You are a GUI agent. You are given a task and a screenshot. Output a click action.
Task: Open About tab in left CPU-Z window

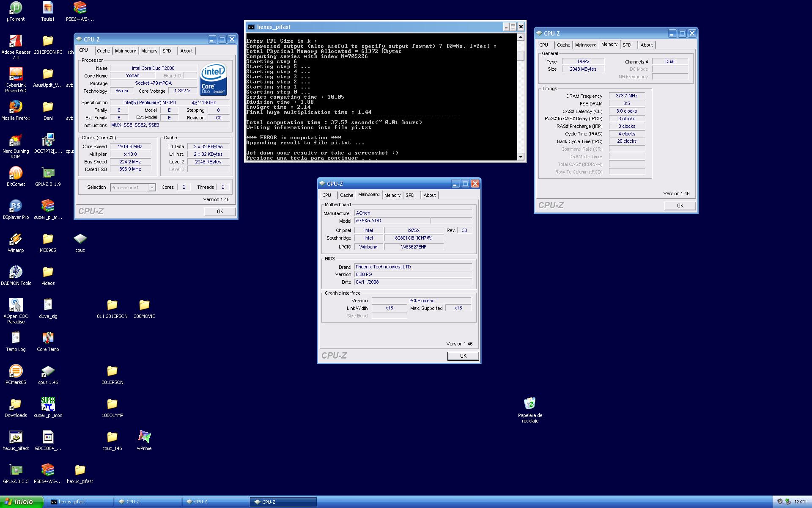(186, 51)
